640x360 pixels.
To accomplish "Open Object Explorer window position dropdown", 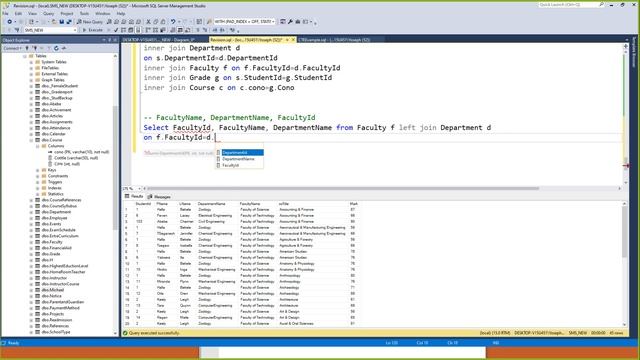I will [104, 40].
